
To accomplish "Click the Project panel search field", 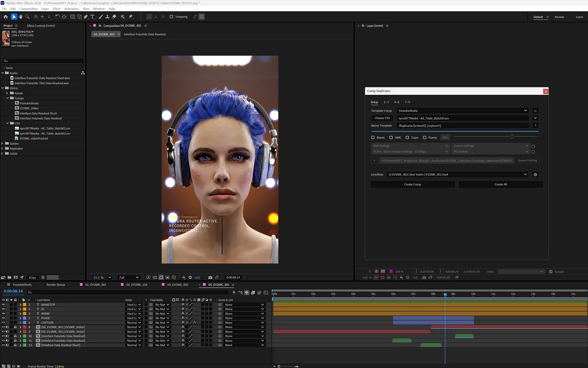I will [x=43, y=61].
